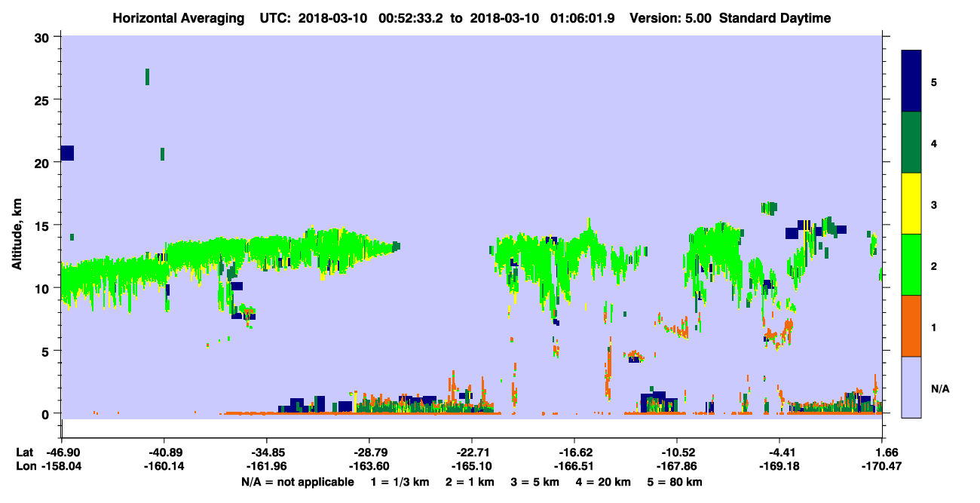The height and width of the screenshot is (503, 980).
Task: Click the longitude value -160.14
Action: tap(164, 467)
